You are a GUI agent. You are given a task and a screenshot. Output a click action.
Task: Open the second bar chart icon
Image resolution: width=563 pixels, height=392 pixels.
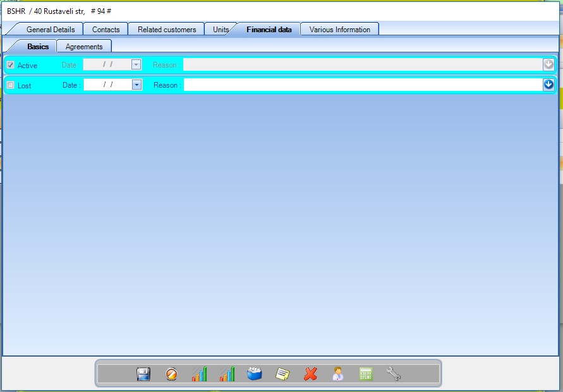227,374
